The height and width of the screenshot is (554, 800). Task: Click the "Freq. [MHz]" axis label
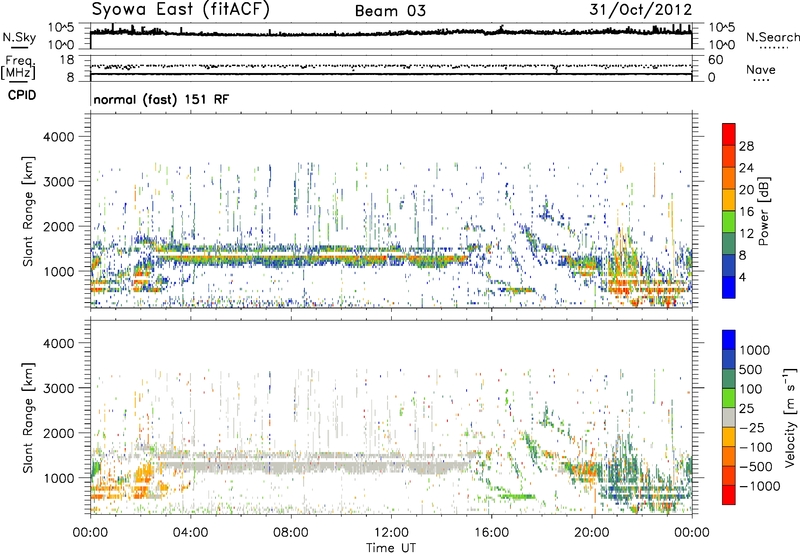pos(18,68)
